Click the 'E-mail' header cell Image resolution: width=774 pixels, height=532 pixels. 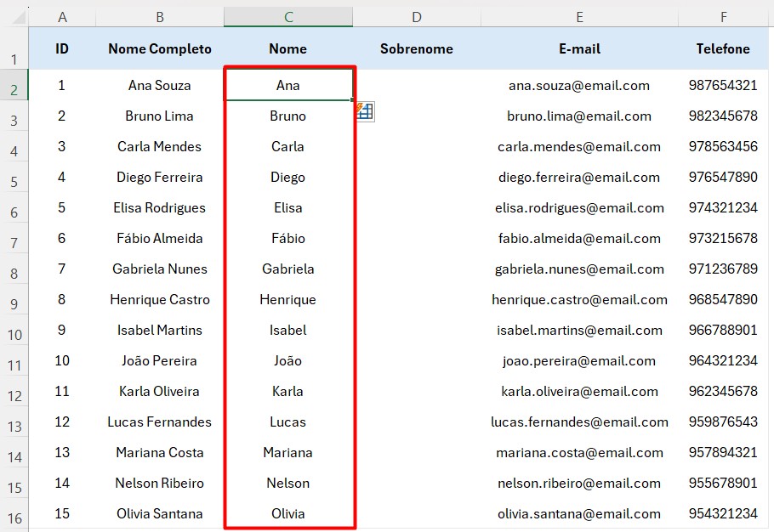[579, 48]
